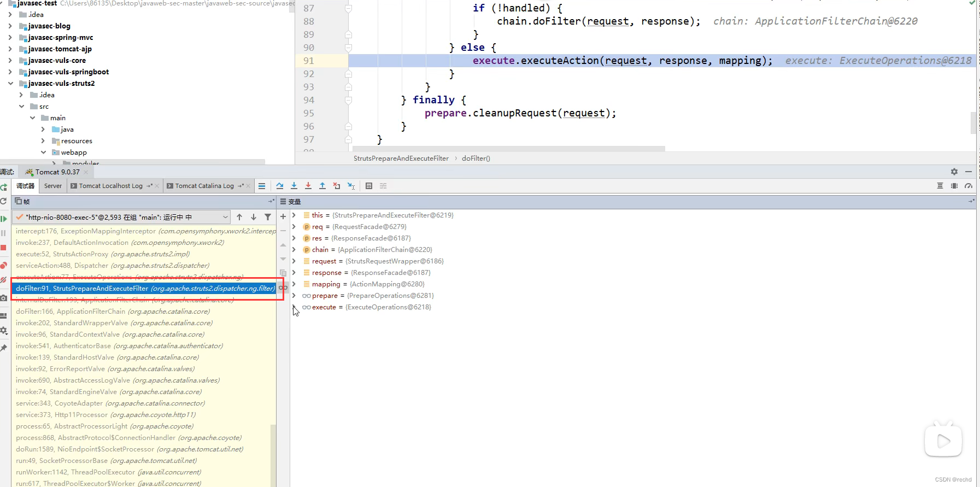
Task: Click StrutsPrepareAndExecuteFilter breadcrumb
Action: tap(401, 159)
